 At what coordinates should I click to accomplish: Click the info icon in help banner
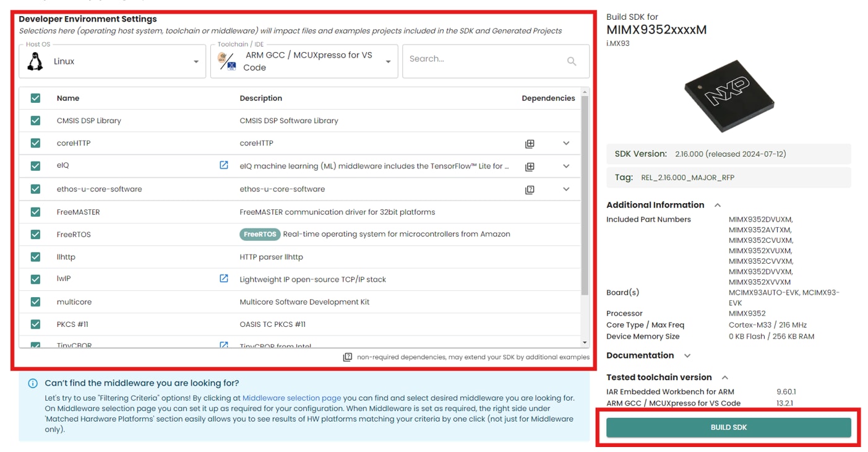click(x=33, y=383)
